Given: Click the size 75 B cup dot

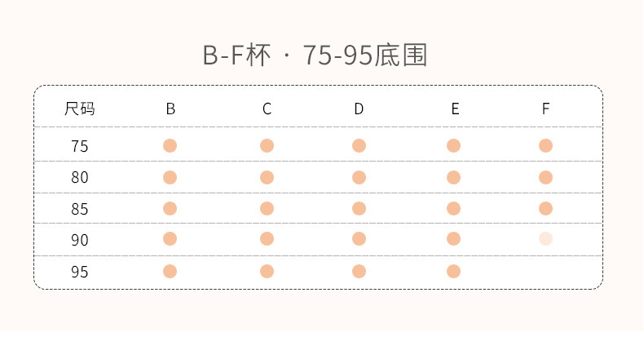Looking at the screenshot, I should 170,146.
